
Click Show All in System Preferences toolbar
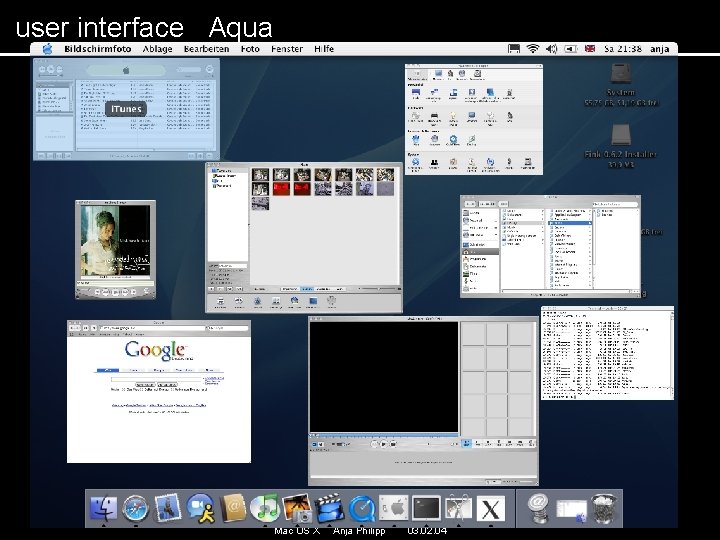(x=416, y=75)
